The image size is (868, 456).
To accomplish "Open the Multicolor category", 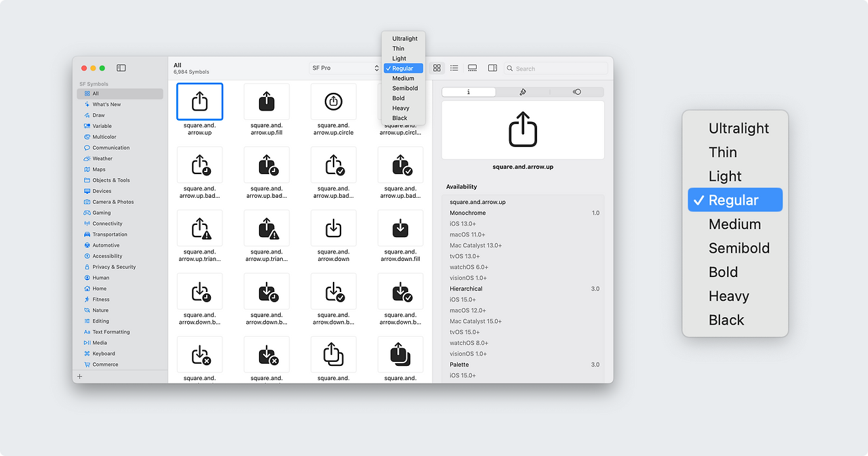I will tap(120, 137).
